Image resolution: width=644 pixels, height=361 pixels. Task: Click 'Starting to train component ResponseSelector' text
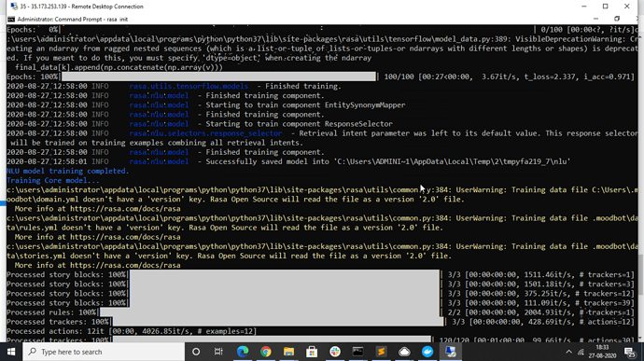pyautogui.click(x=299, y=124)
